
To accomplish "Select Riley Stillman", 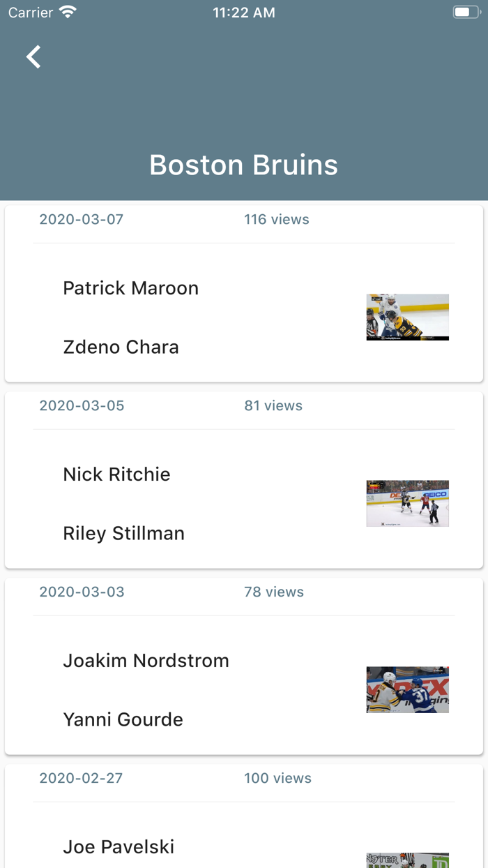I will pos(123,533).
